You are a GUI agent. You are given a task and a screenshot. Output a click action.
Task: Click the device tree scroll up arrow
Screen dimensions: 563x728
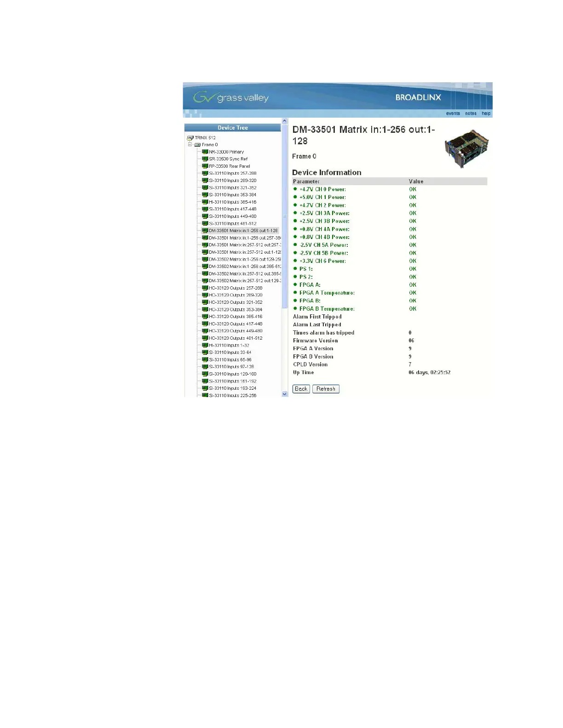[x=284, y=121]
